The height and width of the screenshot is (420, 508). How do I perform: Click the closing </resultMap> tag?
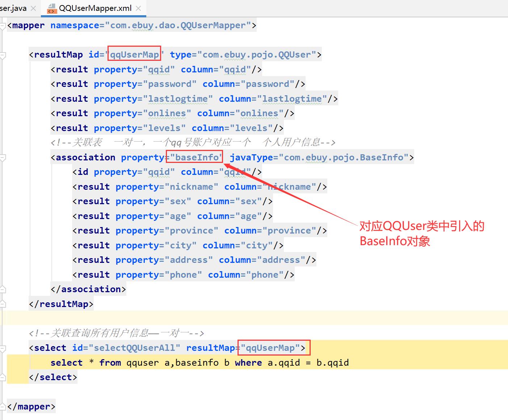tap(61, 304)
